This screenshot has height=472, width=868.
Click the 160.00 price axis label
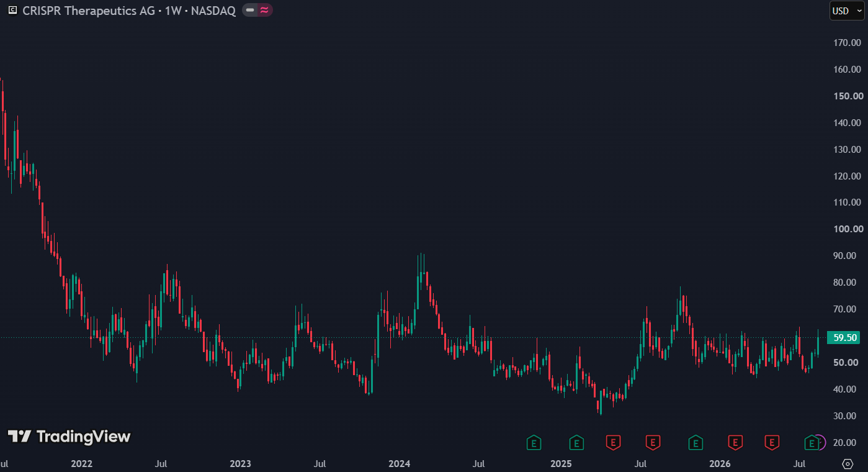tap(848, 70)
